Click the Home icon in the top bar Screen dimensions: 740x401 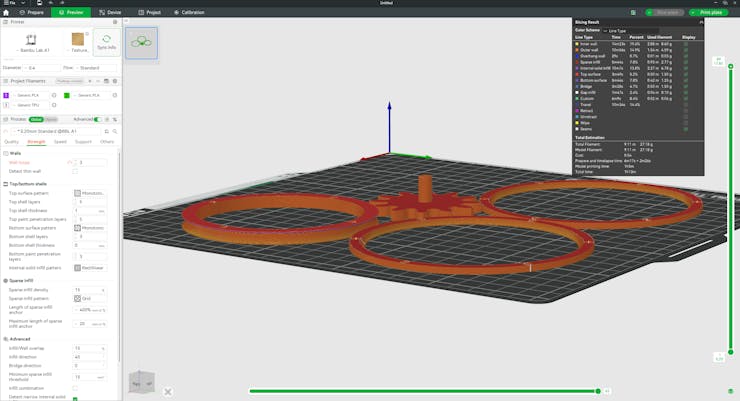(6, 12)
